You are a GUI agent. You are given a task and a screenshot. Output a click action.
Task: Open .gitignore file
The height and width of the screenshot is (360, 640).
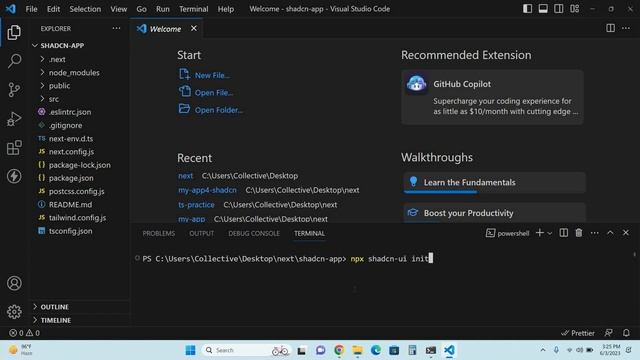[x=80, y=125]
